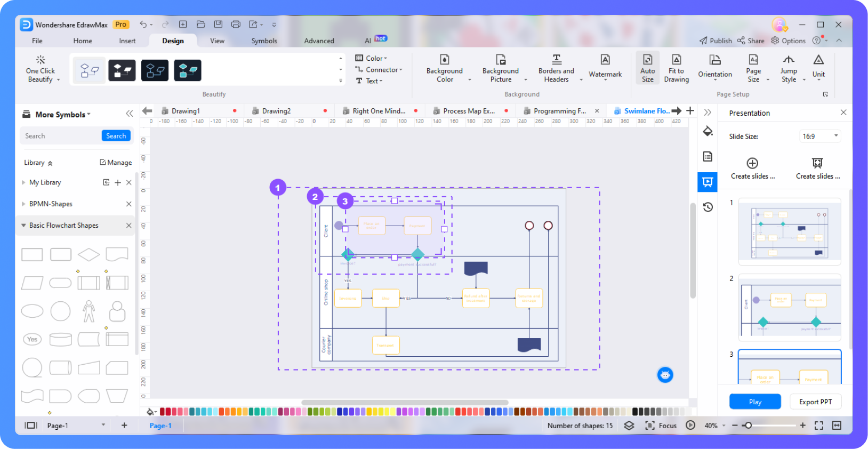
Task: Click the second Create slides icon
Action: [x=817, y=163]
